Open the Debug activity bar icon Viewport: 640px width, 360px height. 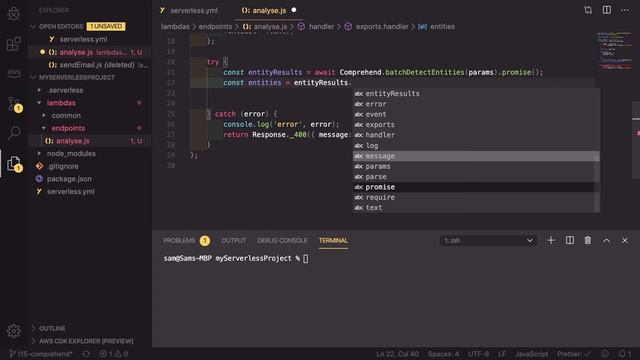(x=14, y=13)
